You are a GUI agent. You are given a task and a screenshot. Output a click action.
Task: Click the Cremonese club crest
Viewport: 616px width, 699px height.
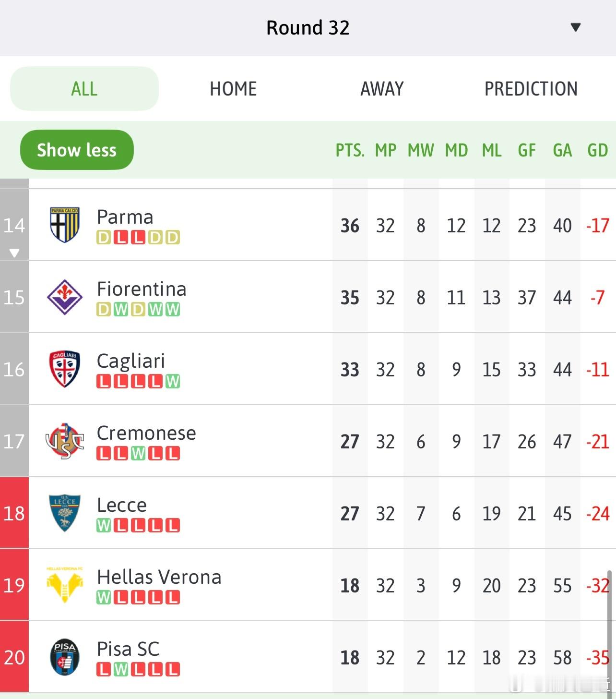65,441
